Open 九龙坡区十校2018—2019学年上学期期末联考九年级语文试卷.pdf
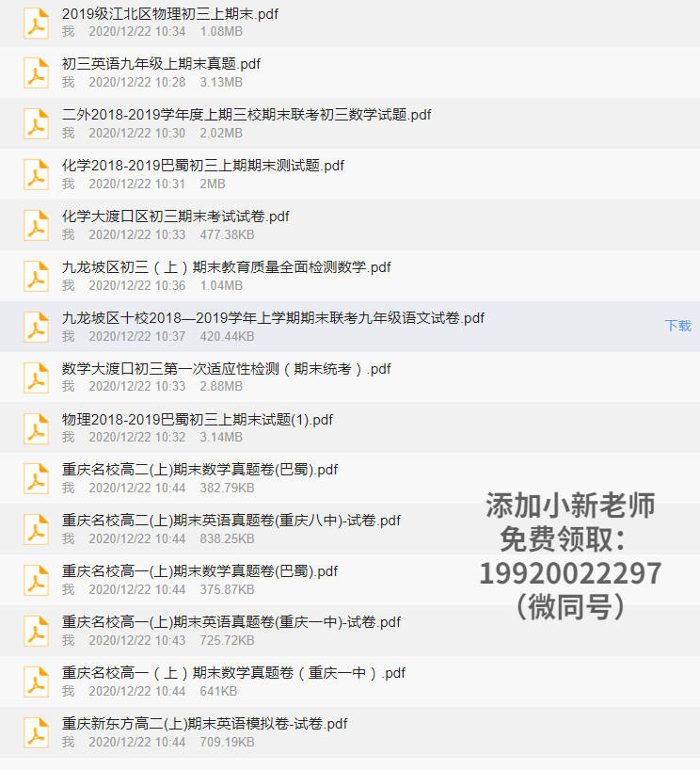Screen dimensions: 700x770 coord(273,318)
